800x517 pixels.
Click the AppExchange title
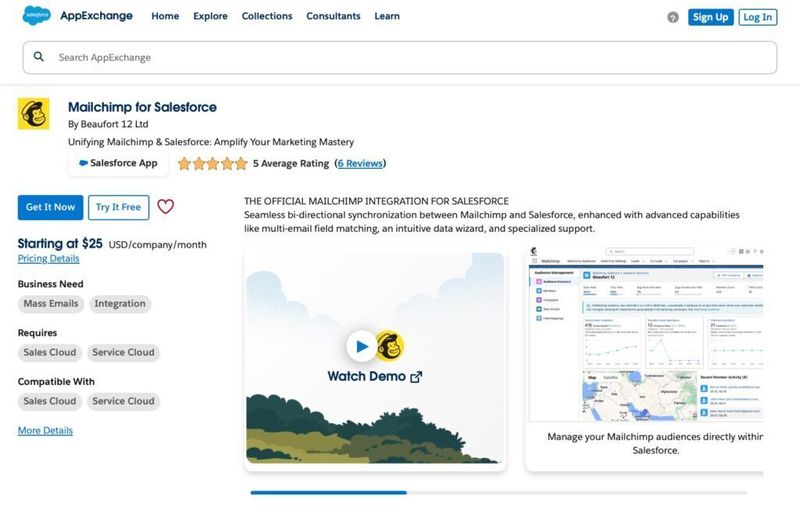tap(96, 16)
